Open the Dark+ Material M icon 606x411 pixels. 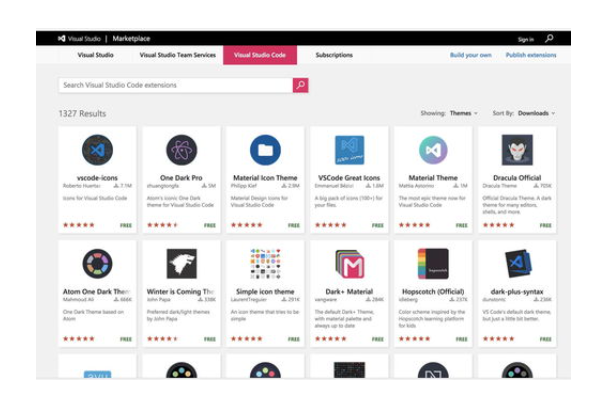point(349,264)
